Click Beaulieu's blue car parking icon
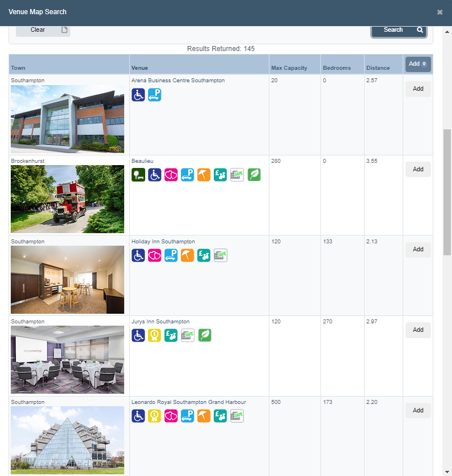The image size is (452, 476). point(187,175)
